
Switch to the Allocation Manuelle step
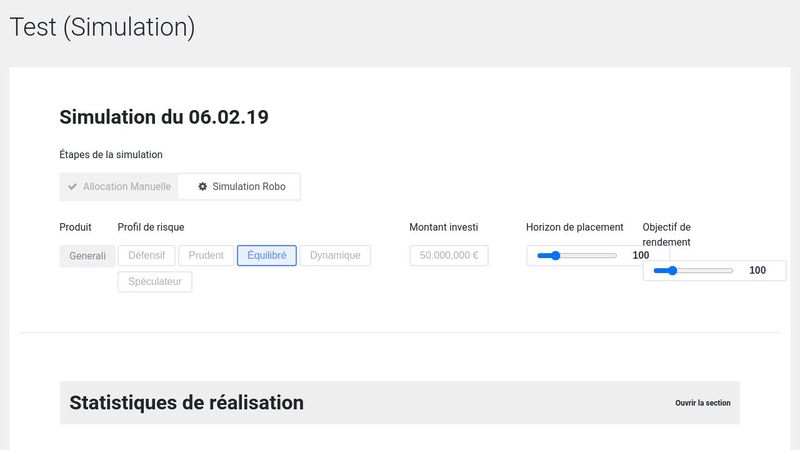pos(126,187)
